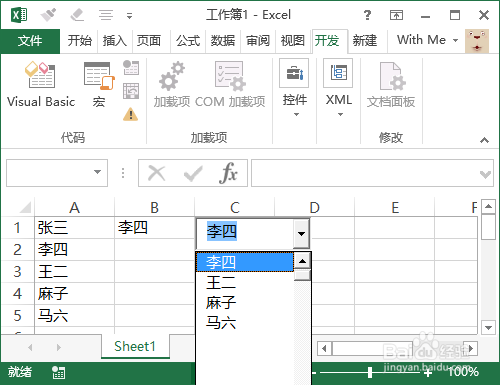Click inside the formula bar
The image size is (500, 385).
[365, 173]
